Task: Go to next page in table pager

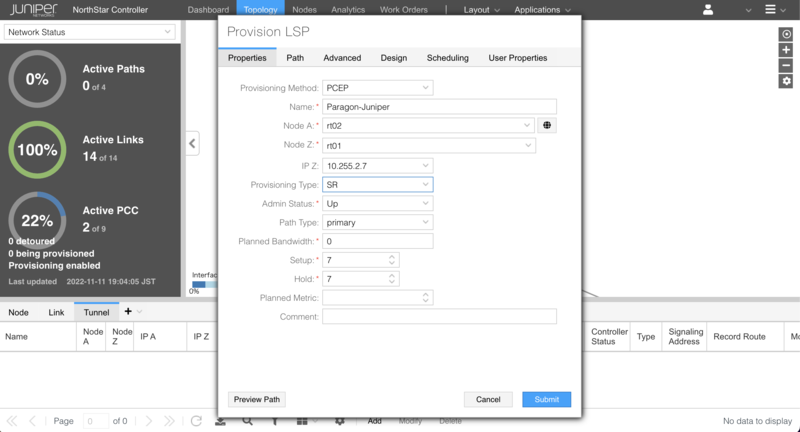Action: tap(148, 421)
